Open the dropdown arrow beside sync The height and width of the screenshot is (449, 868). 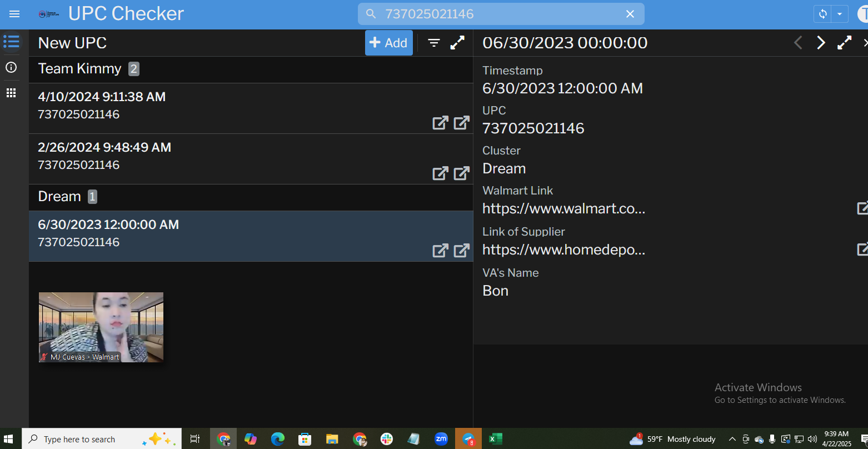point(840,14)
